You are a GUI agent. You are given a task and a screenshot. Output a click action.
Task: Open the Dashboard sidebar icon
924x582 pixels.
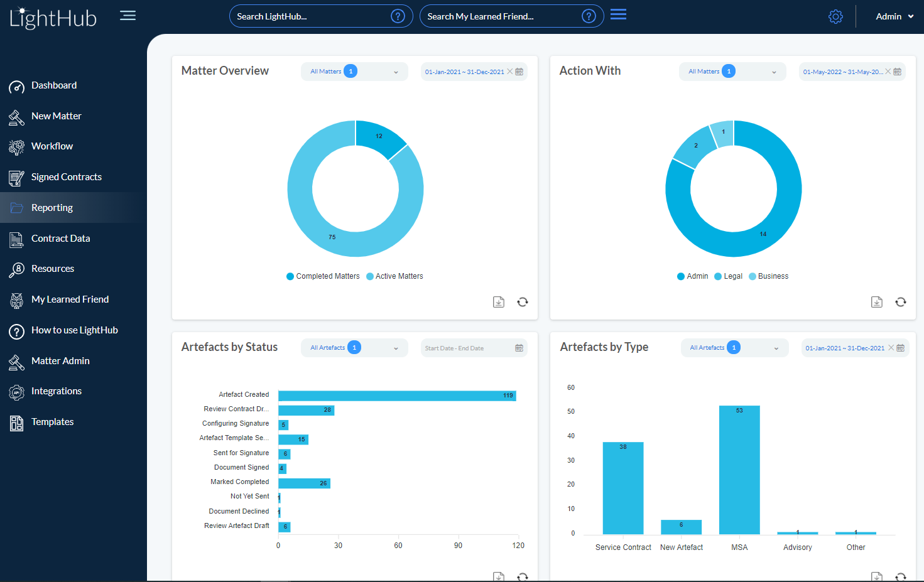[17, 85]
